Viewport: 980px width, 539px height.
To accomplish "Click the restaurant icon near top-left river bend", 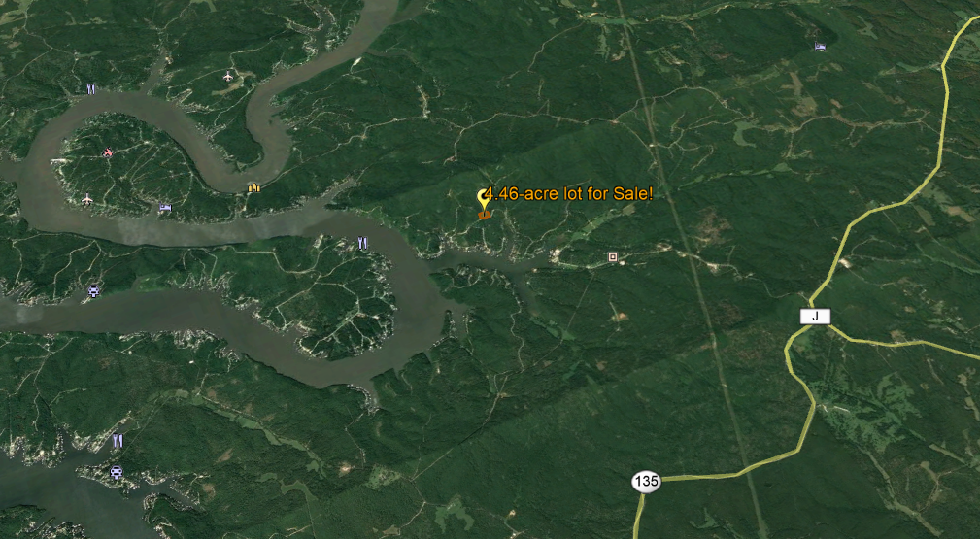I will pos(91,88).
